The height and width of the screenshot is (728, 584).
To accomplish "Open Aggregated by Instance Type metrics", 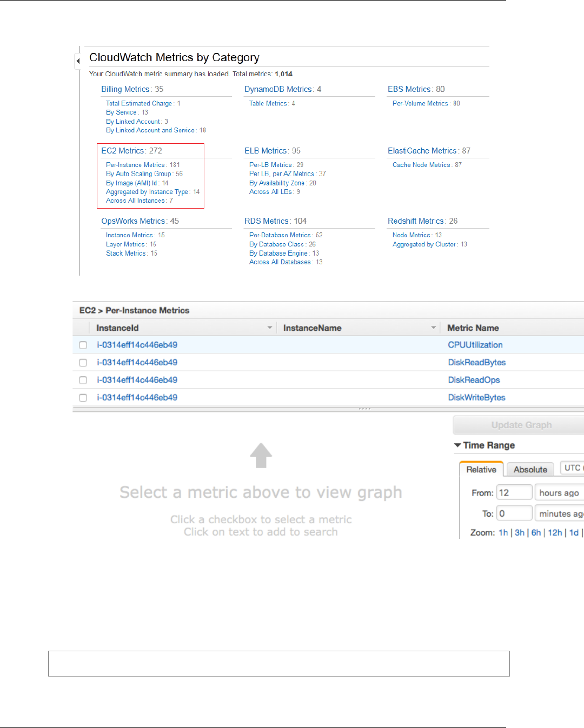I will pos(147,192).
